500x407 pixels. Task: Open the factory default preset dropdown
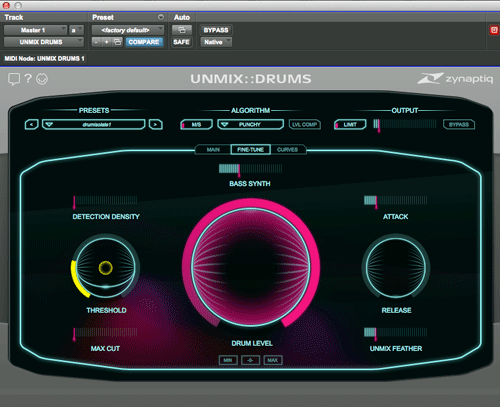click(x=128, y=30)
